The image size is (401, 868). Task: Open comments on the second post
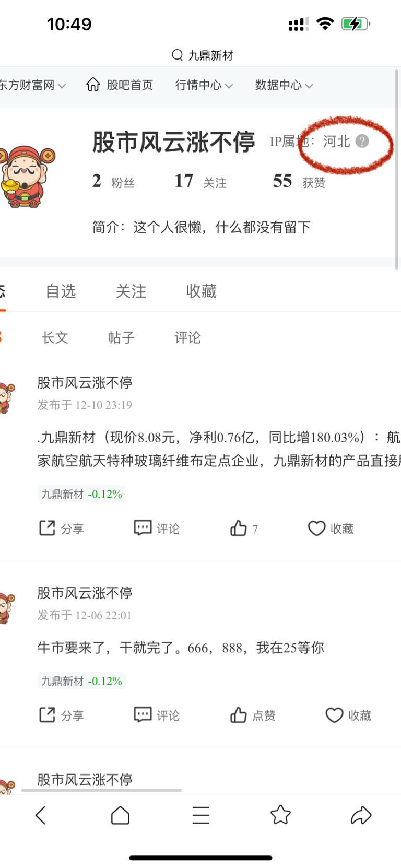tap(157, 715)
